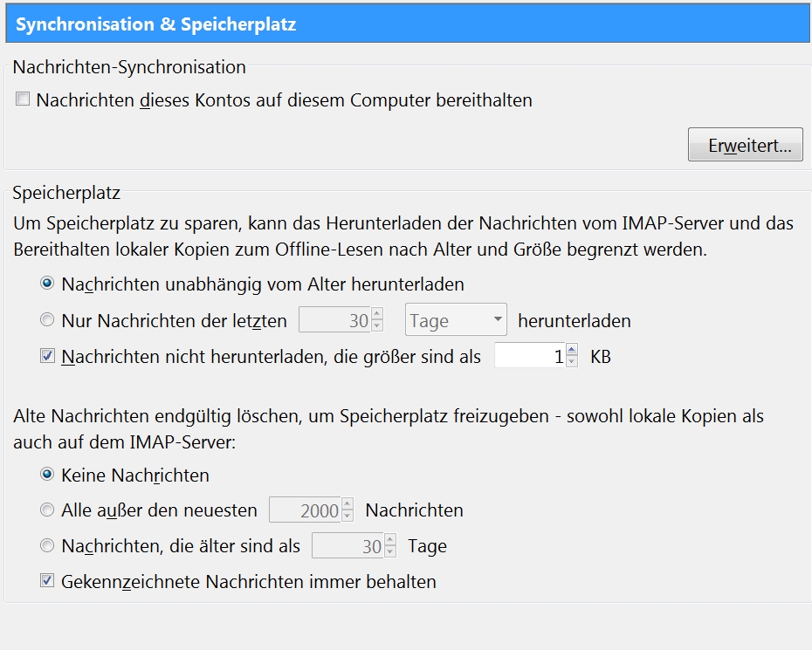Decrease the older-than days spinner value

[x=390, y=552]
